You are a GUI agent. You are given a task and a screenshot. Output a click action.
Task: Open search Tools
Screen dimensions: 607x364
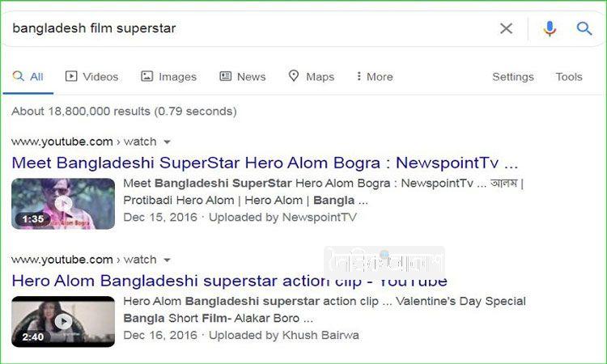click(x=569, y=77)
